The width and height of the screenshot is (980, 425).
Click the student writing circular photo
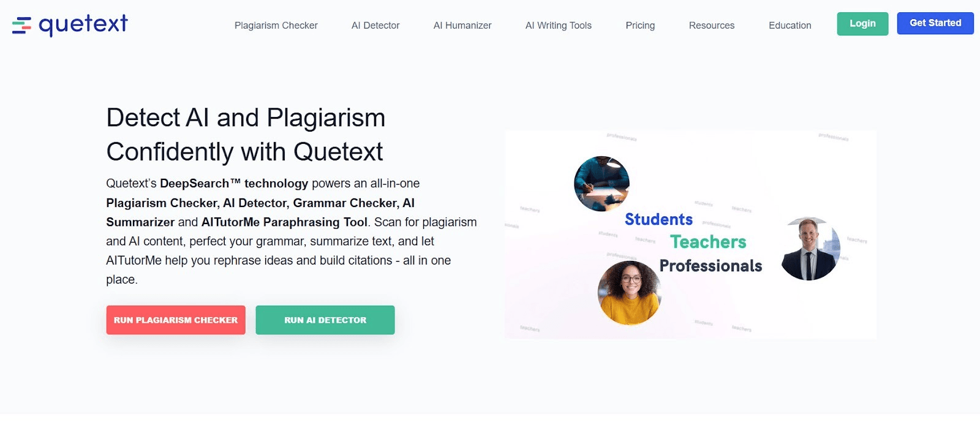[601, 184]
